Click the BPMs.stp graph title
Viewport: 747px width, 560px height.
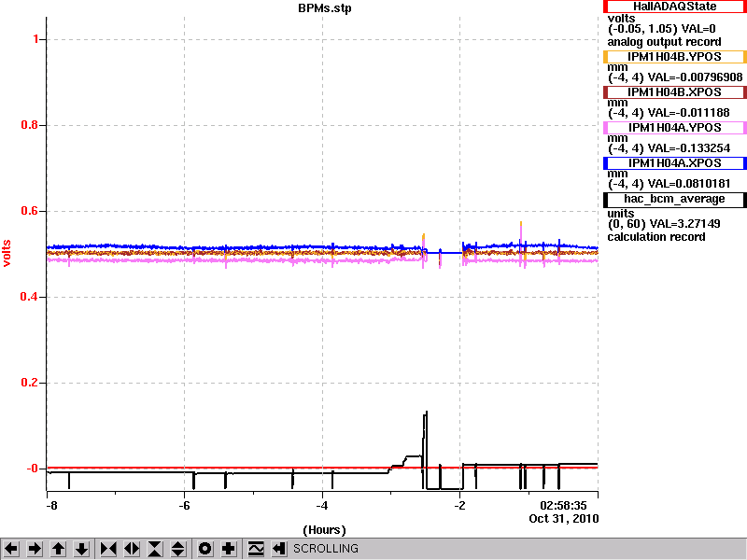325,8
